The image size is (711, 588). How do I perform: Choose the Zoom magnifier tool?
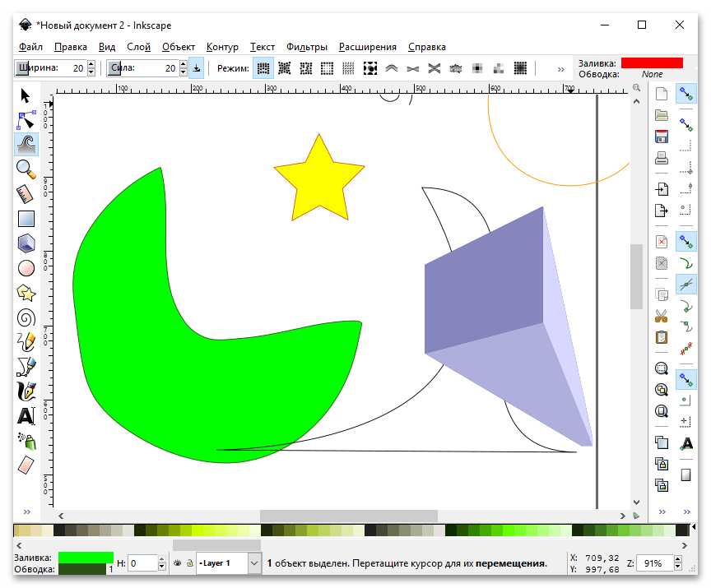tap(26, 169)
